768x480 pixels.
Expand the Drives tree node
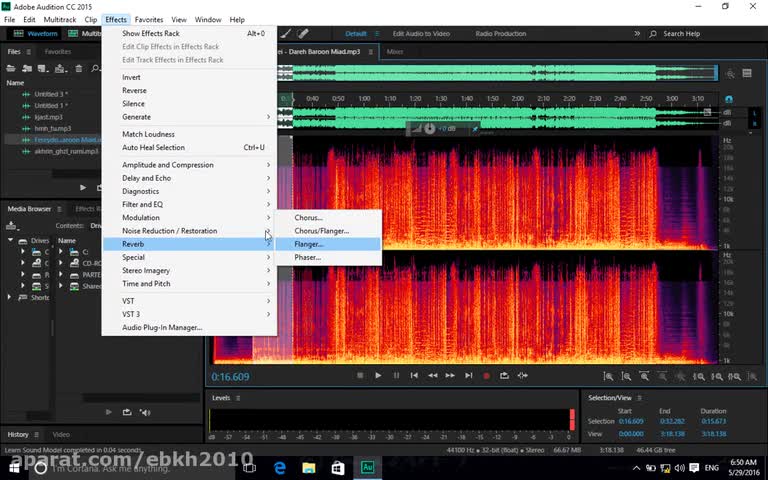[11, 240]
